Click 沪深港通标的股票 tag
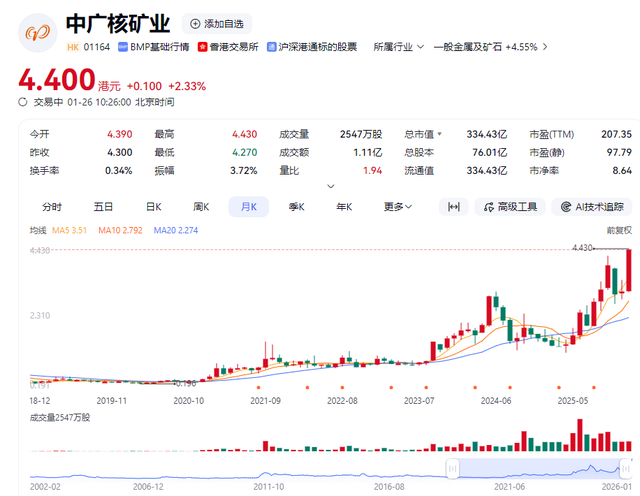The width and height of the screenshot is (640, 496). pyautogui.click(x=312, y=47)
